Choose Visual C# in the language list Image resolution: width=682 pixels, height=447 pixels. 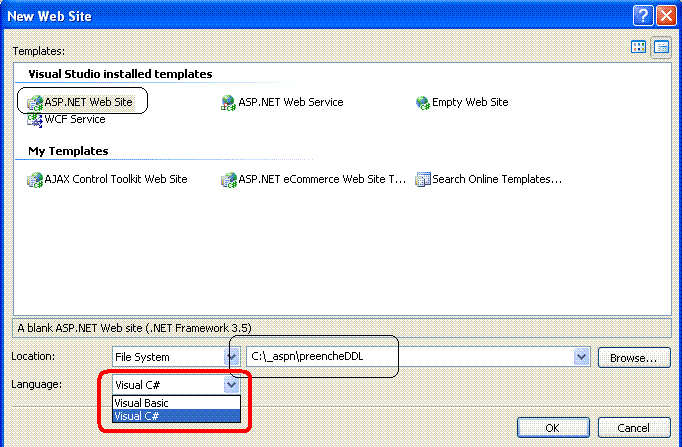(x=176, y=416)
